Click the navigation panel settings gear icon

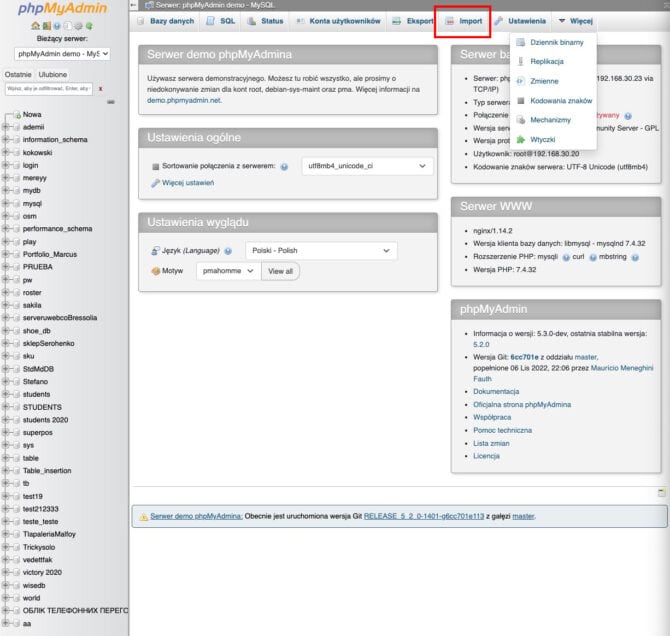click(x=78, y=26)
